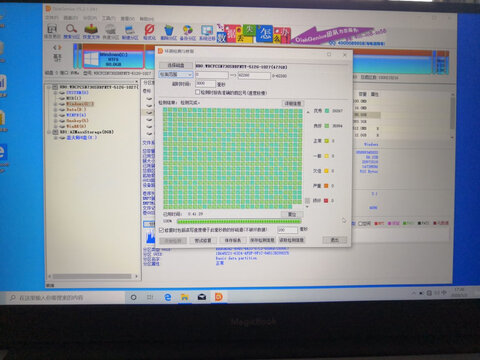Click the red Format toolbar icon
Screen dimensions: 480x360
[x=149, y=32]
